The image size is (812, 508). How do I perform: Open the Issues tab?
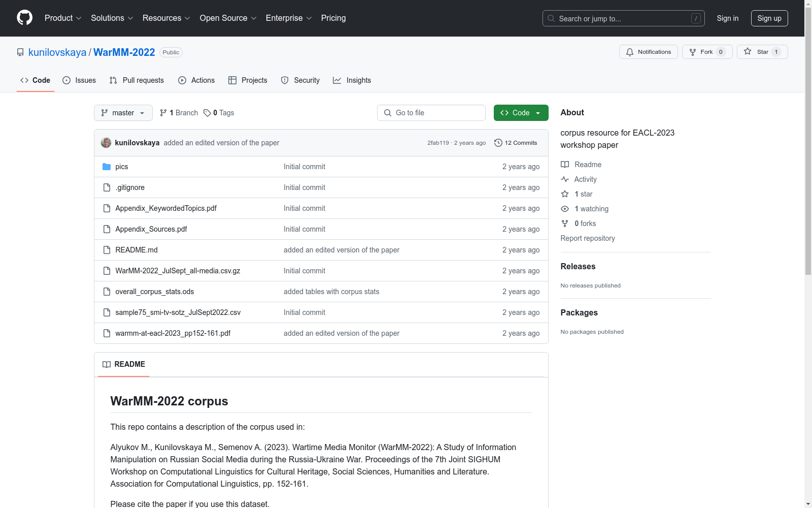coord(79,80)
